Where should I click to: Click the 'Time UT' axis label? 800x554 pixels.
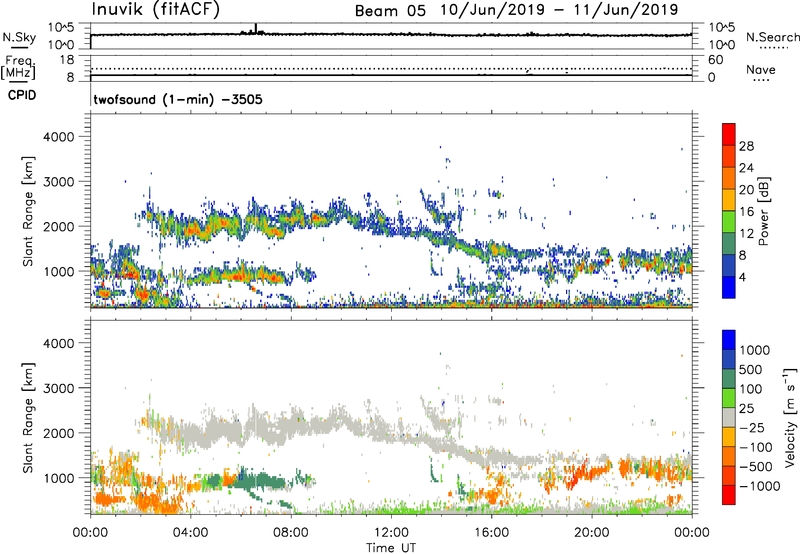tap(391, 548)
